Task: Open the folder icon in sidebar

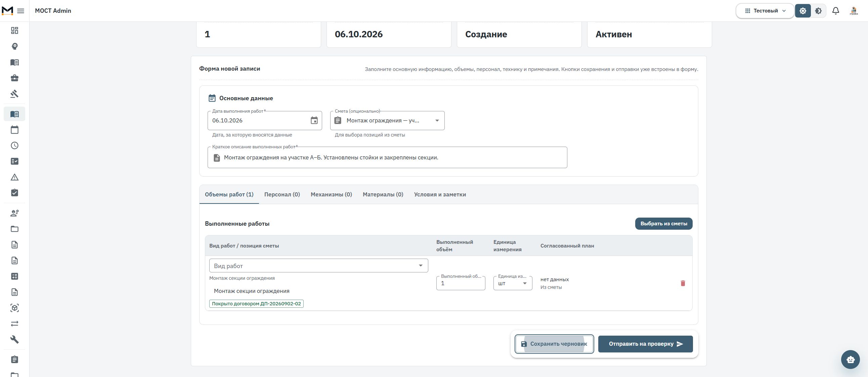Action: click(14, 229)
